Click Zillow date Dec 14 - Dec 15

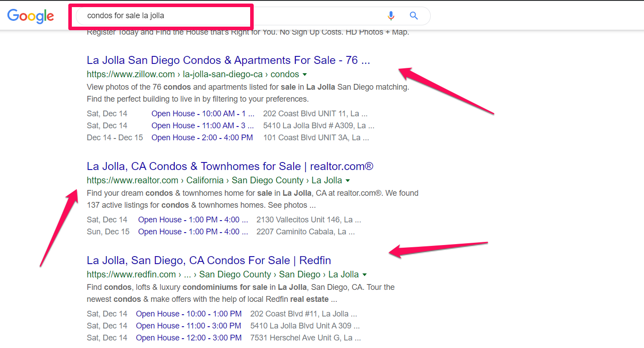(x=115, y=138)
